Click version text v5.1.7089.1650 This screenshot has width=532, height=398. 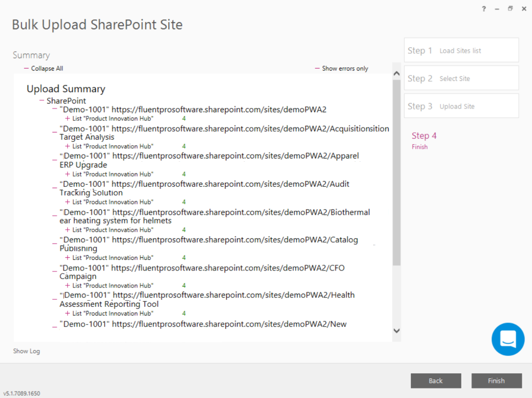pyautogui.click(x=22, y=393)
